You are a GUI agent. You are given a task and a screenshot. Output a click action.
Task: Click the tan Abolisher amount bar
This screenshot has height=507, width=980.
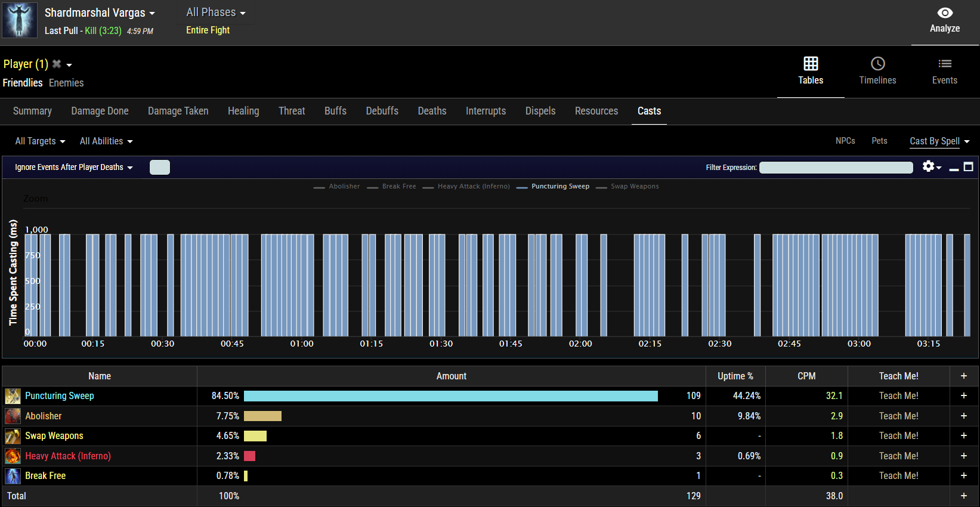(x=262, y=416)
